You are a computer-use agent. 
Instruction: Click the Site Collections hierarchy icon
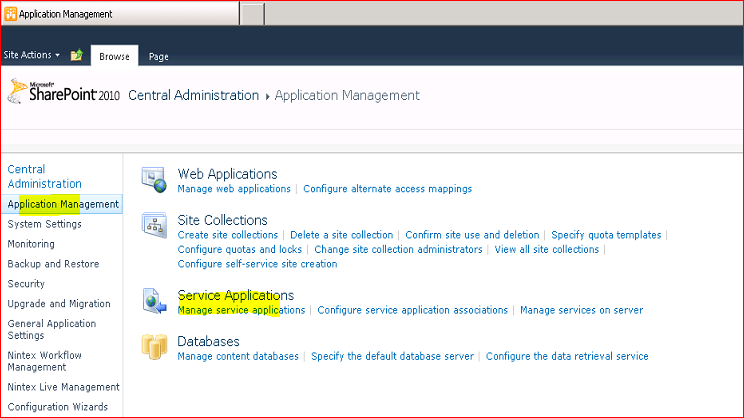pos(154,225)
